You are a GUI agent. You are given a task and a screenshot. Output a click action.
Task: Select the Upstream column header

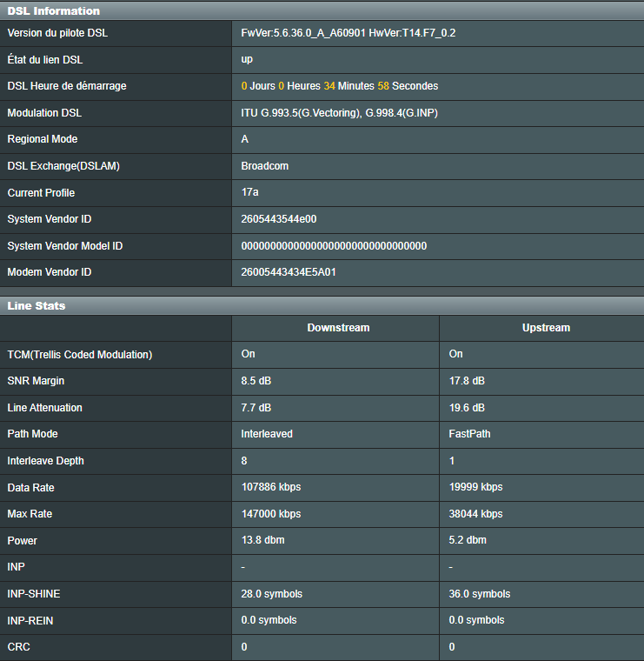(546, 328)
